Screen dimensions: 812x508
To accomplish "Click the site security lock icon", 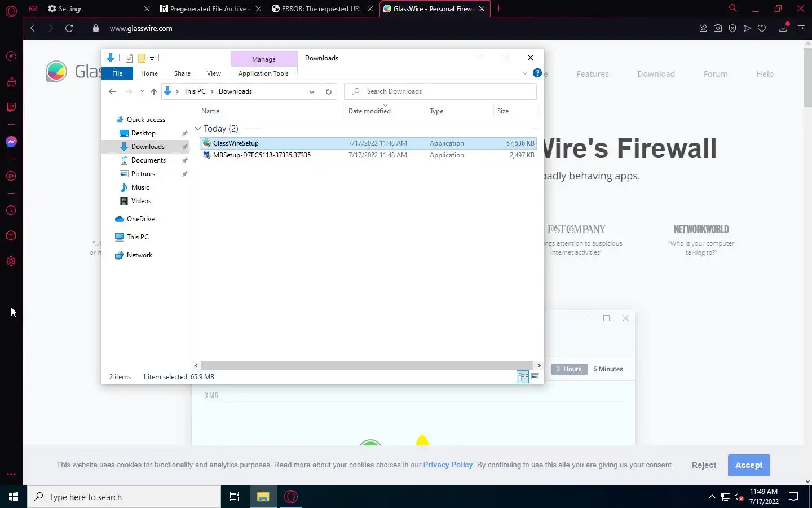I will click(95, 28).
